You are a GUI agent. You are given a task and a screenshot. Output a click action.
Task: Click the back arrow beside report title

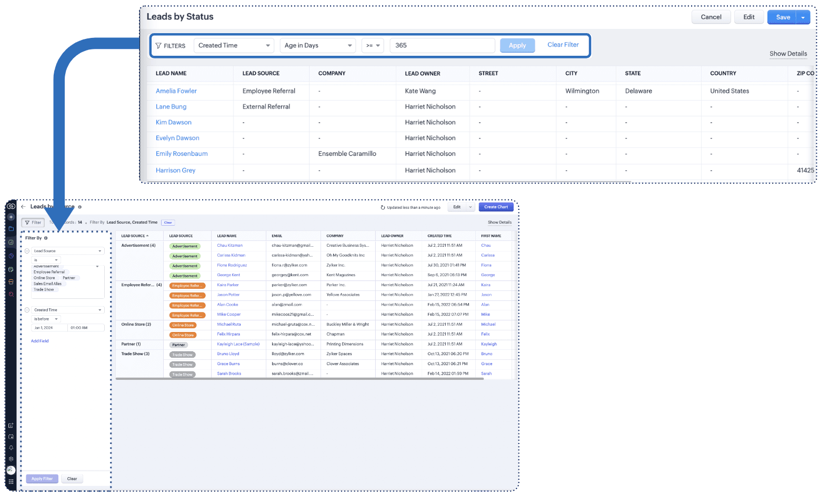pyautogui.click(x=23, y=207)
